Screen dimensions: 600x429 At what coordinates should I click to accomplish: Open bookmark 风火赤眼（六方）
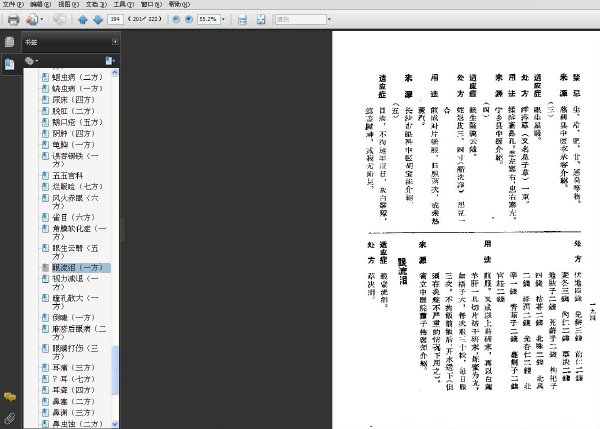(x=75, y=202)
